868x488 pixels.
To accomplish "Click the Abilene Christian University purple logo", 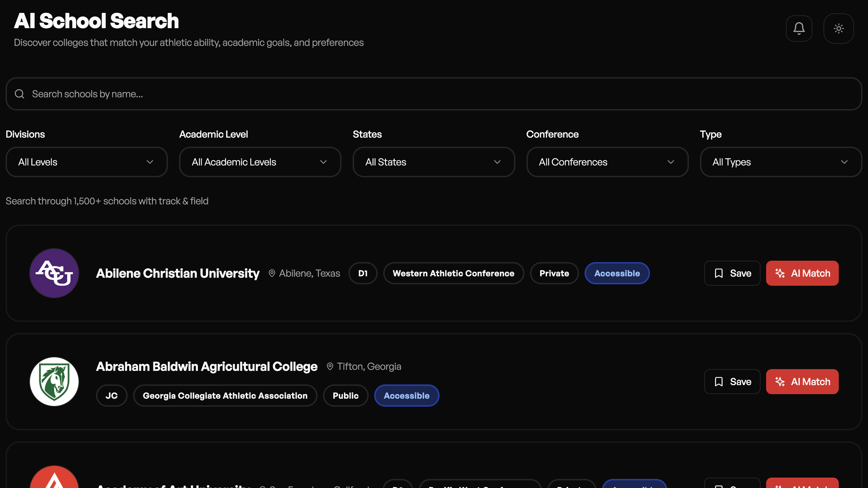I will [x=54, y=273].
